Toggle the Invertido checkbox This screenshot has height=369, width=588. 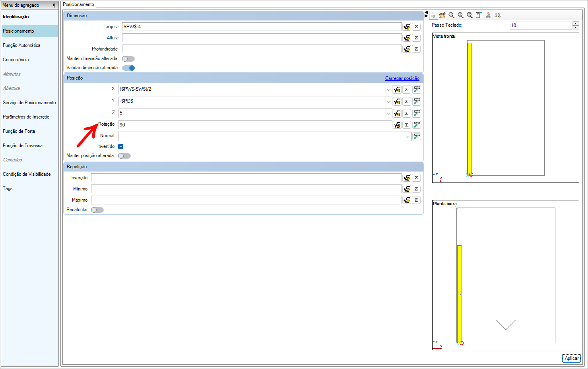pos(120,146)
